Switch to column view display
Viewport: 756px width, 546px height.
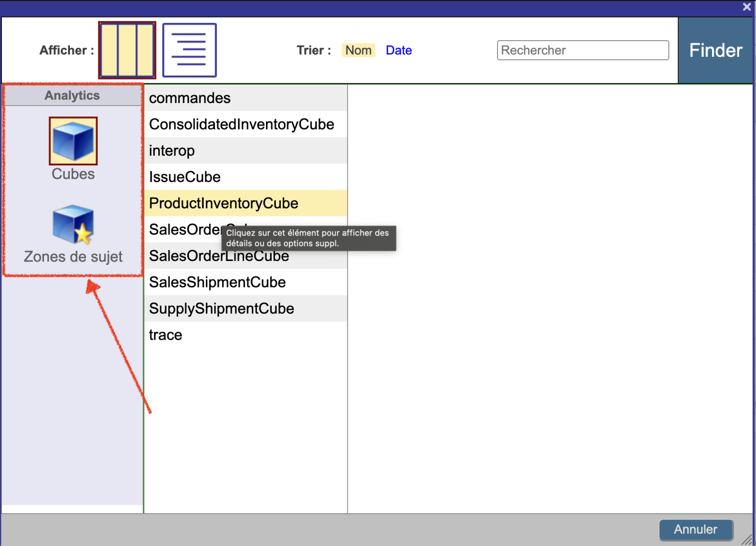[x=127, y=50]
